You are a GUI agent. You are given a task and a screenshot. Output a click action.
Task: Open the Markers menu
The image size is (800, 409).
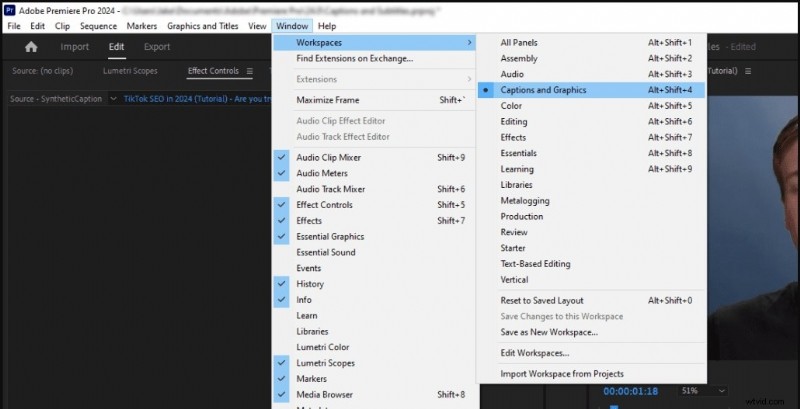[x=142, y=26]
